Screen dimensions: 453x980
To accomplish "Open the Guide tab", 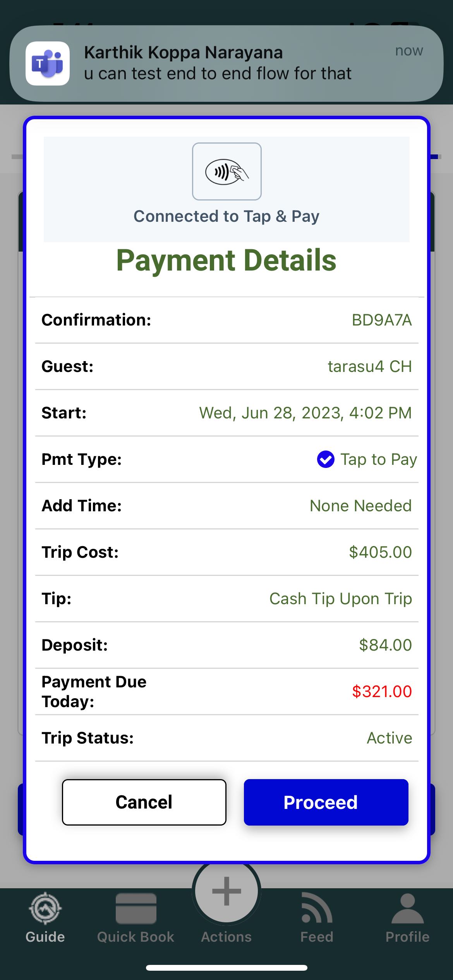I will click(x=45, y=918).
